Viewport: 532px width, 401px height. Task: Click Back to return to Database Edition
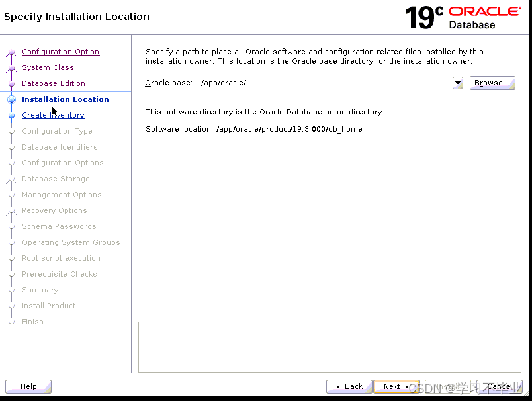click(349, 386)
